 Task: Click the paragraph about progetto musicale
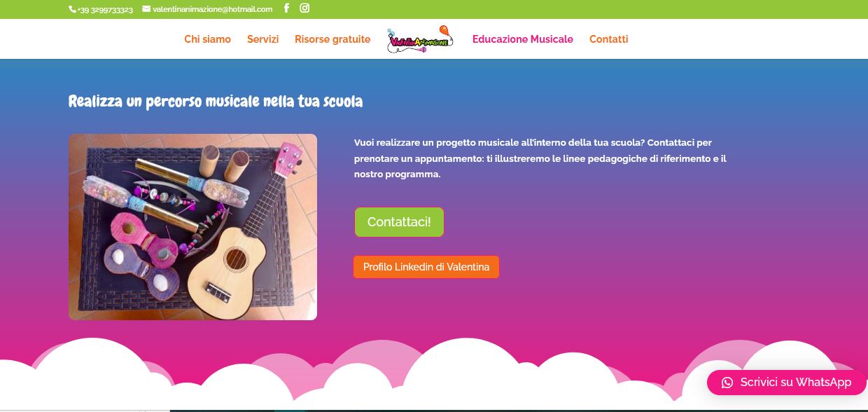(540, 158)
